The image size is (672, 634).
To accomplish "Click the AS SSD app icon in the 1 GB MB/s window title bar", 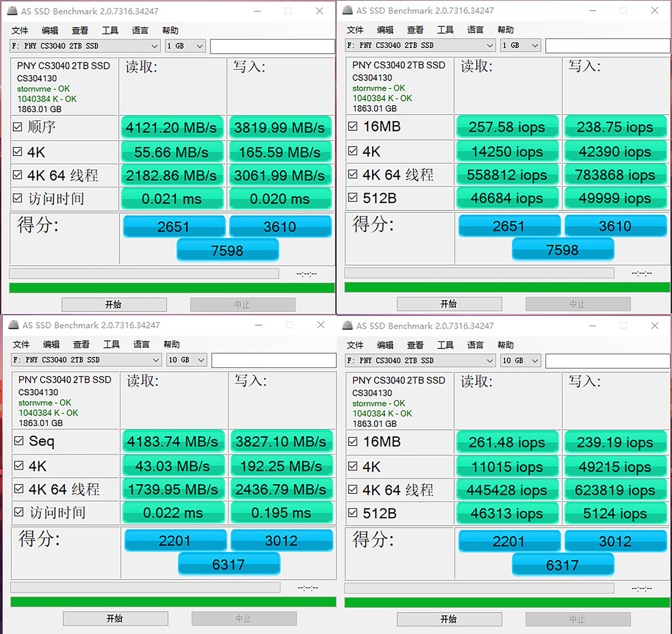I will point(13,11).
